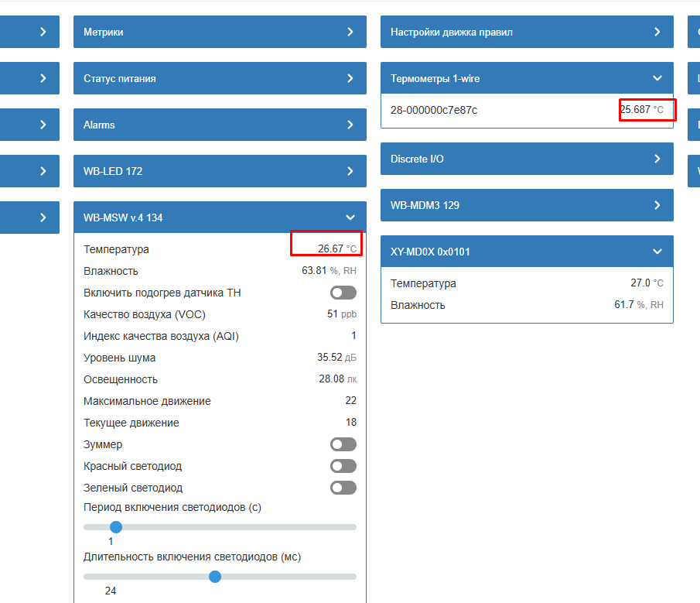
Task: Click the Период включения светодиодов slider handle
Action: [x=116, y=527]
